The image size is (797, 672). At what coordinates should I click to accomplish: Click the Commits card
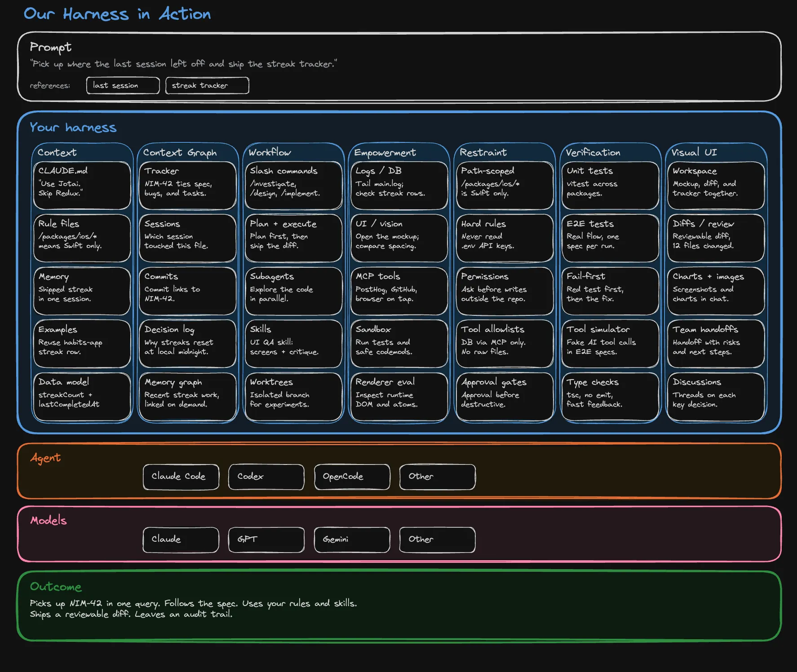click(187, 291)
